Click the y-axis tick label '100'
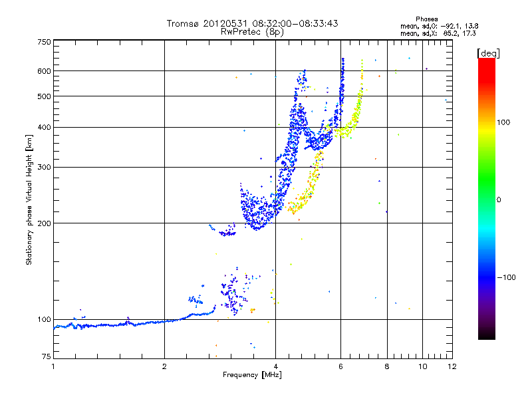Image resolution: width=532 pixels, height=399 pixels. 44,320
